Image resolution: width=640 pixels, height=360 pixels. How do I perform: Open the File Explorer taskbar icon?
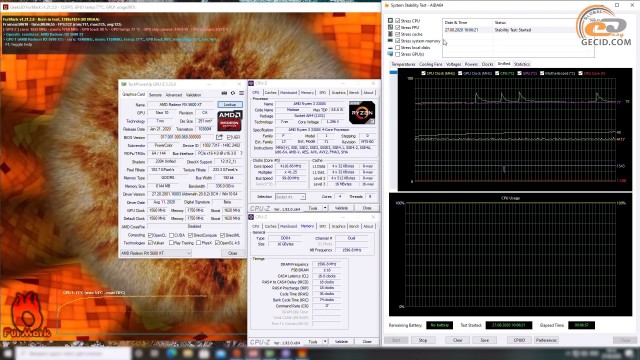188,353
